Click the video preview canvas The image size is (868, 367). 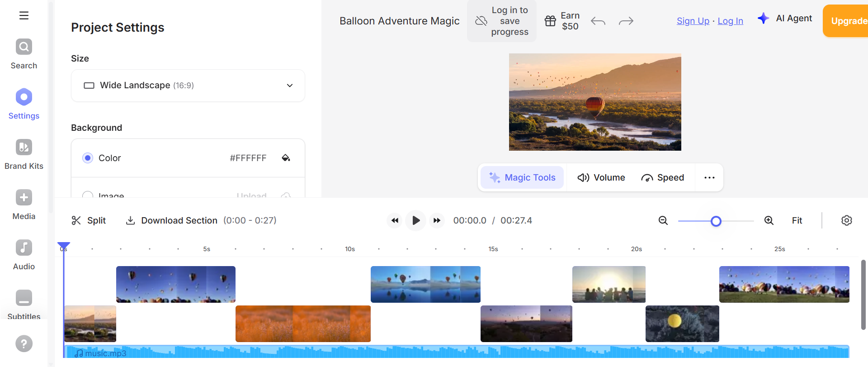(x=595, y=102)
